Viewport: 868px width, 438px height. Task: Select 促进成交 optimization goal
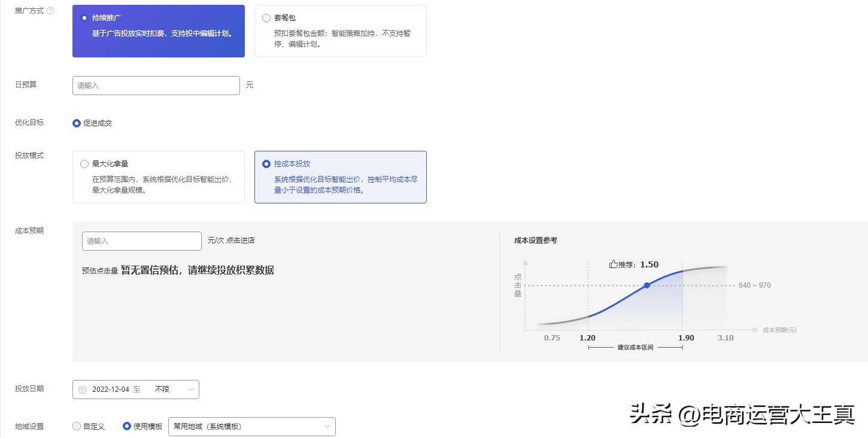[76, 123]
